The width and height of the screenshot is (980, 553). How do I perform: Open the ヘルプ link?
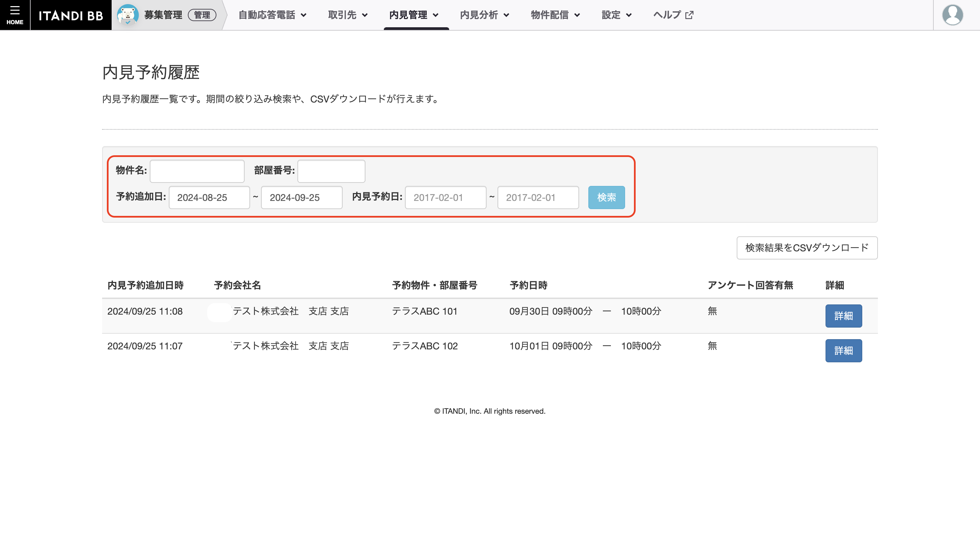tap(673, 15)
